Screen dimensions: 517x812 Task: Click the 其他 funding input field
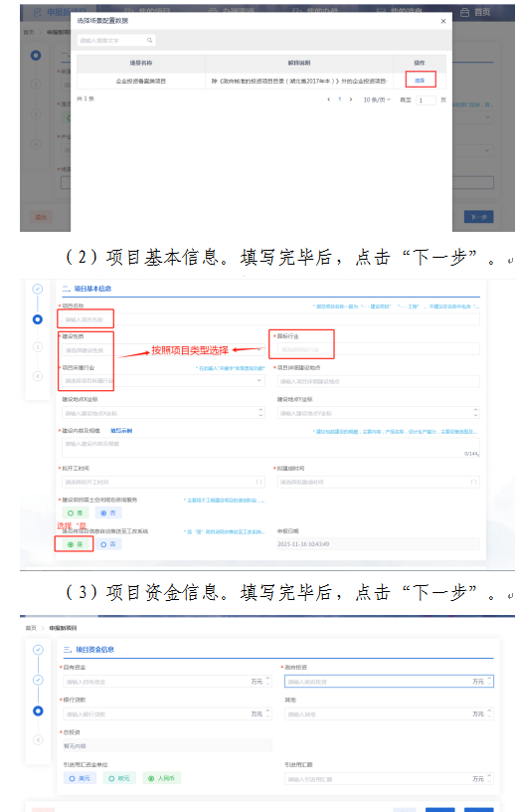pos(389,714)
